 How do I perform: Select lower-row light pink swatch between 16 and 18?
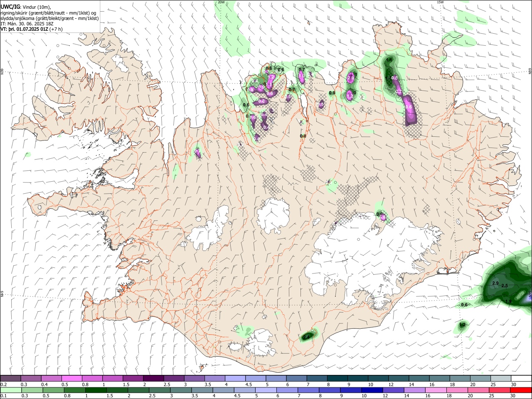point(436,390)
